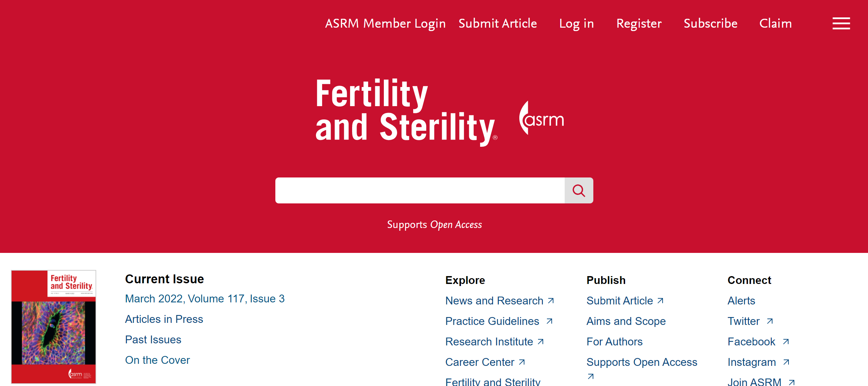Open the Register page
Screen dimensions: 868x386
point(639,24)
